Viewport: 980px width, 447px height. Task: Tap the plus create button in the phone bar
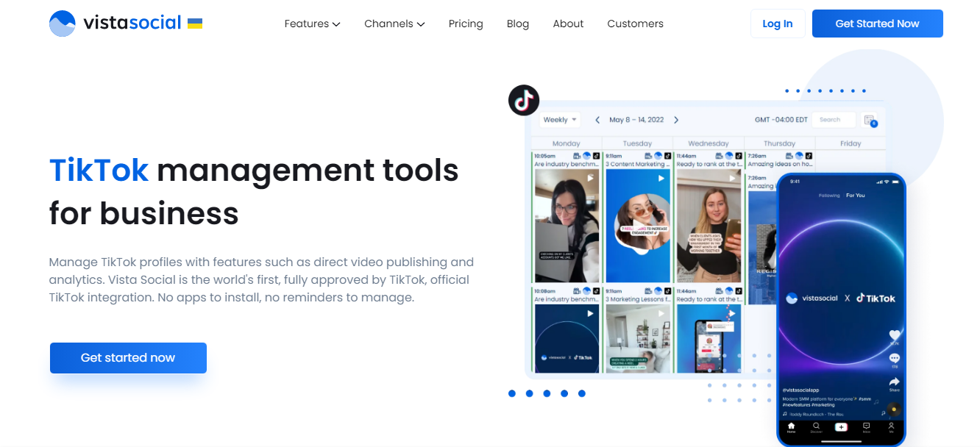pos(841,427)
